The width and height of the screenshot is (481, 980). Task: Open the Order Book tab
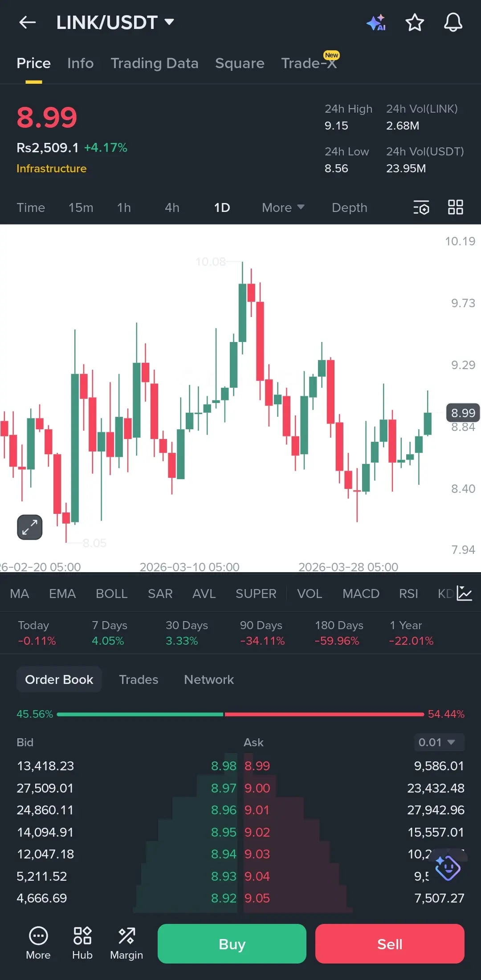59,679
